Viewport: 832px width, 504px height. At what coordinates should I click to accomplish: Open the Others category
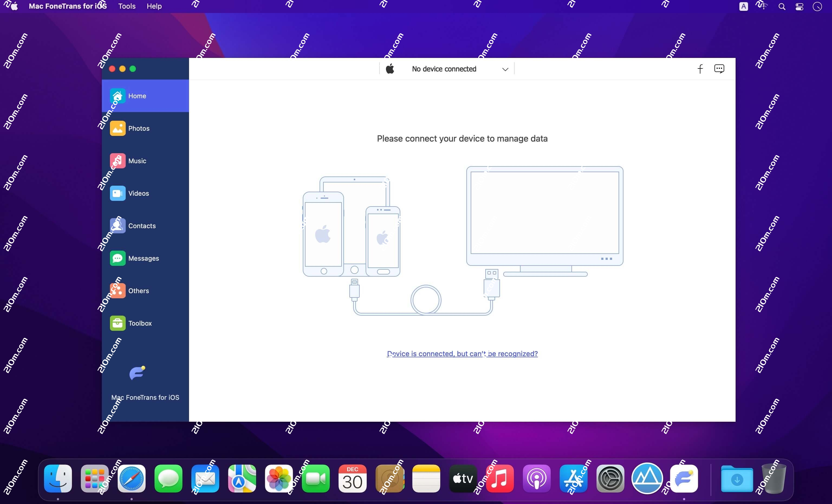click(138, 290)
